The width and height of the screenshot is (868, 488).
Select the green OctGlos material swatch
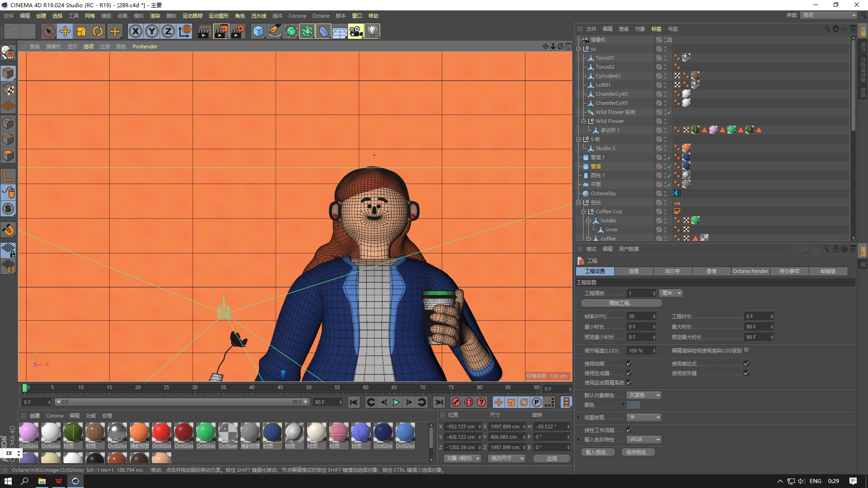click(206, 436)
